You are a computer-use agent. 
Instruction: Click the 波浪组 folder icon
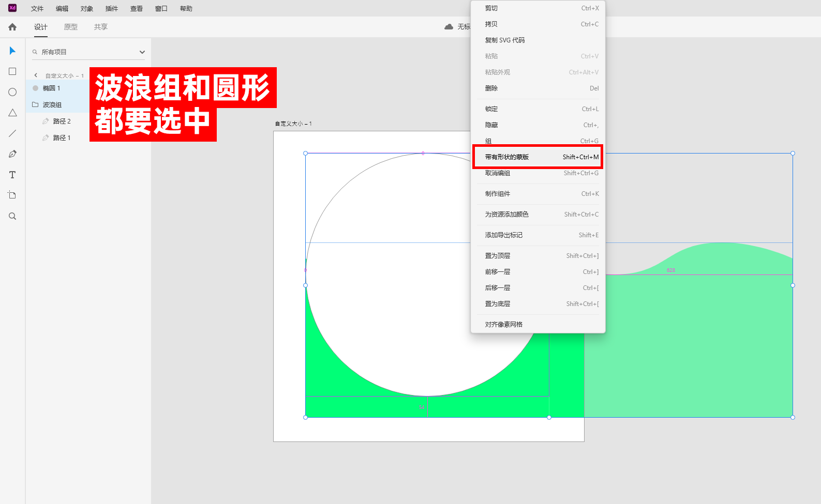pyautogui.click(x=35, y=104)
